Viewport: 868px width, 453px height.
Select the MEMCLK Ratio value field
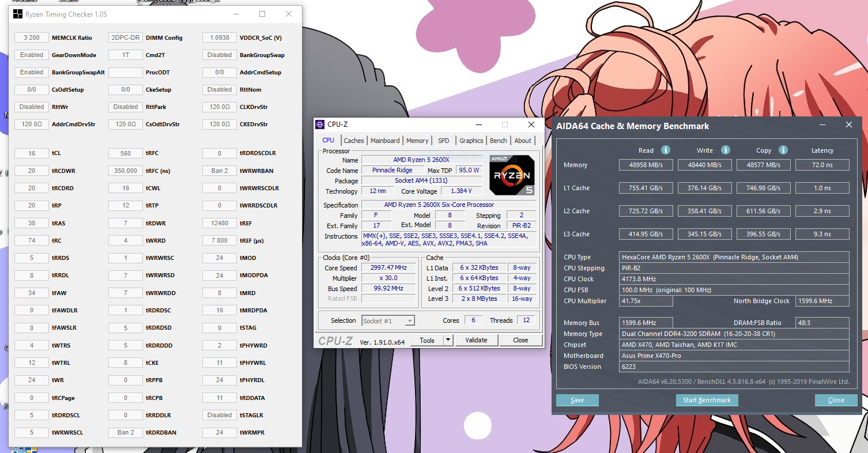[x=32, y=37]
